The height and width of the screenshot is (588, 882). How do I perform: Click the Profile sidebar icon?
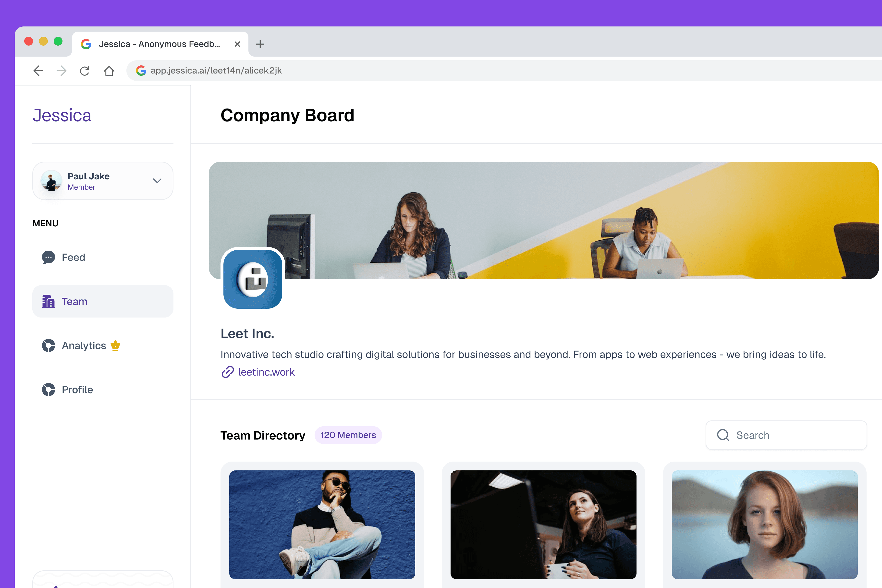coord(48,390)
